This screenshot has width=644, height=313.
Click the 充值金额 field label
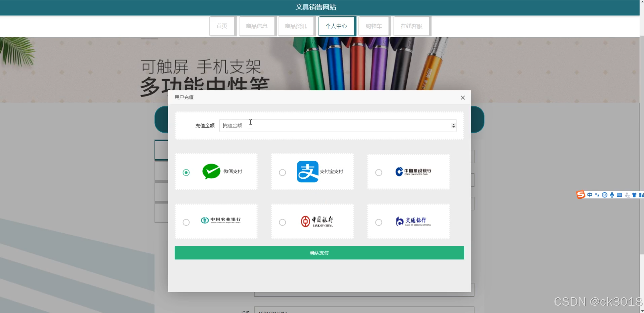(205, 126)
